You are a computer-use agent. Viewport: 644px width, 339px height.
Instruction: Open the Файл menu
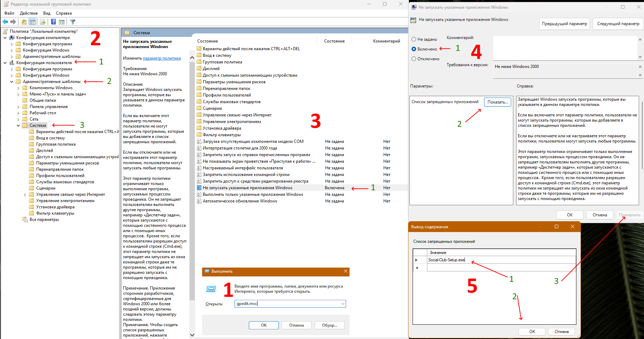(x=9, y=13)
